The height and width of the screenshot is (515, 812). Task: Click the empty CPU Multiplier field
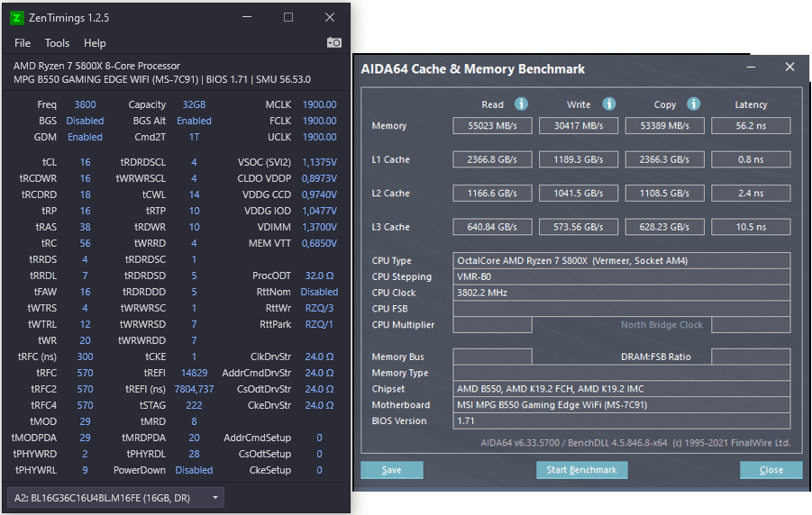(x=492, y=325)
